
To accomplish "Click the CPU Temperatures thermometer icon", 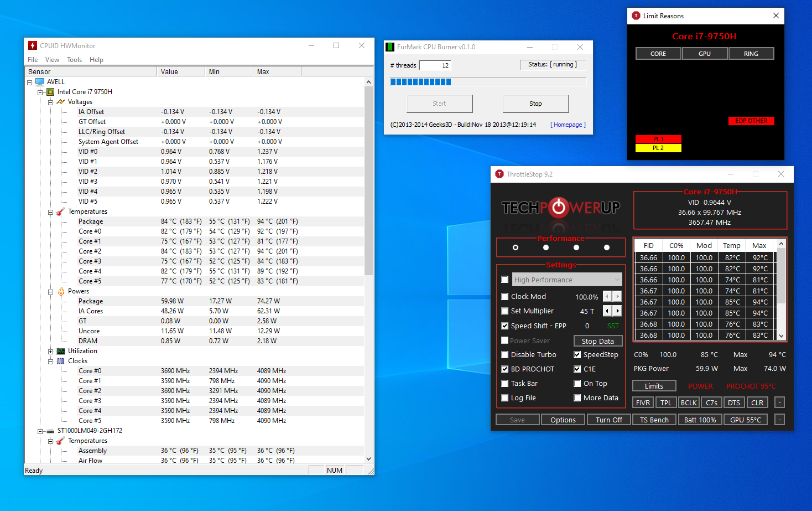I will click(x=61, y=211).
